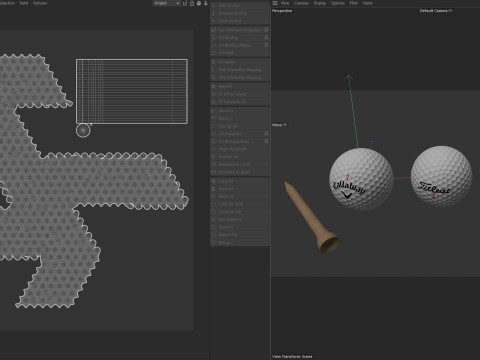Run the Line Up UV command
This screenshot has width=480, height=360.
coord(240,126)
